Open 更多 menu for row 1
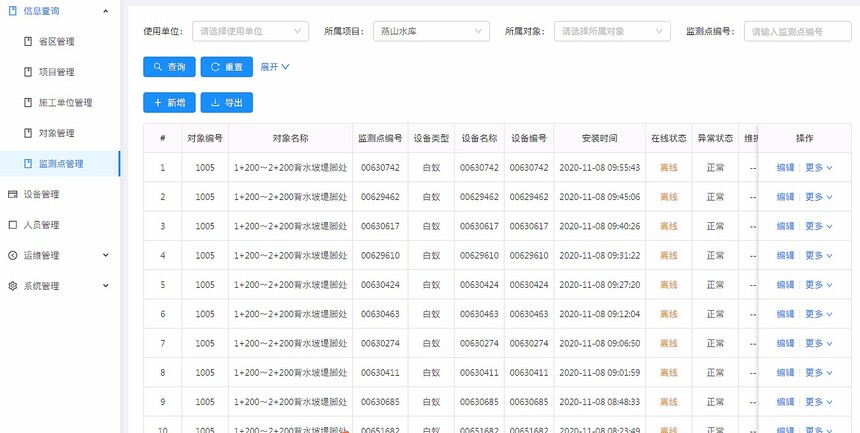The image size is (860, 433). 818,167
